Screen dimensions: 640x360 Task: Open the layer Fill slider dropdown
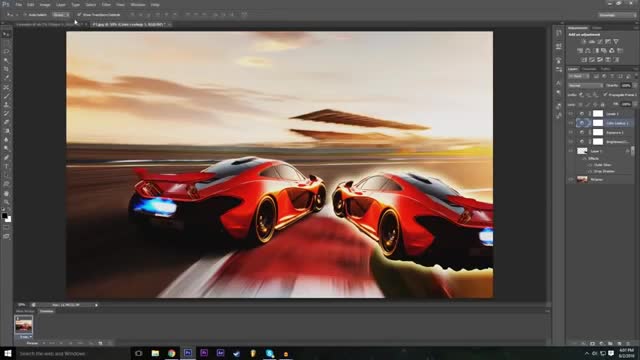coord(635,104)
